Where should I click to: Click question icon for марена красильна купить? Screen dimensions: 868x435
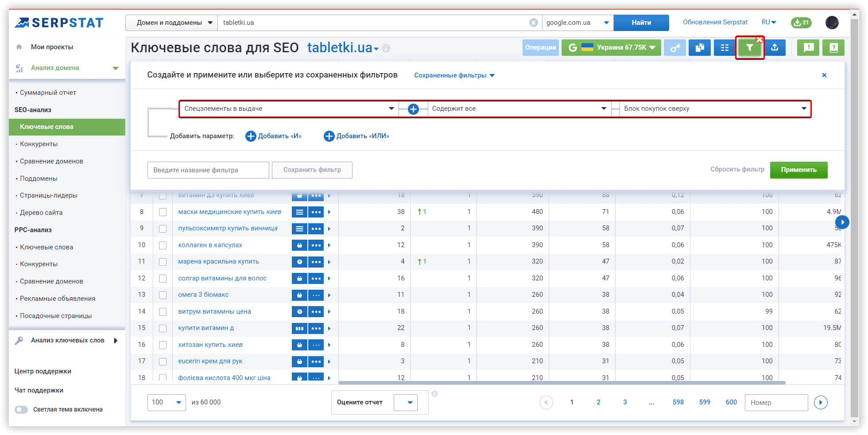click(299, 262)
